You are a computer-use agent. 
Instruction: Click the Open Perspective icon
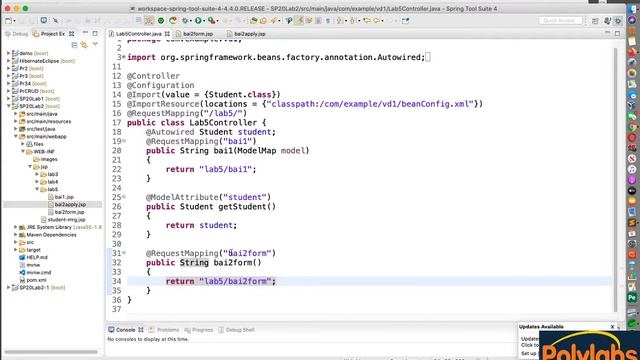(595, 21)
